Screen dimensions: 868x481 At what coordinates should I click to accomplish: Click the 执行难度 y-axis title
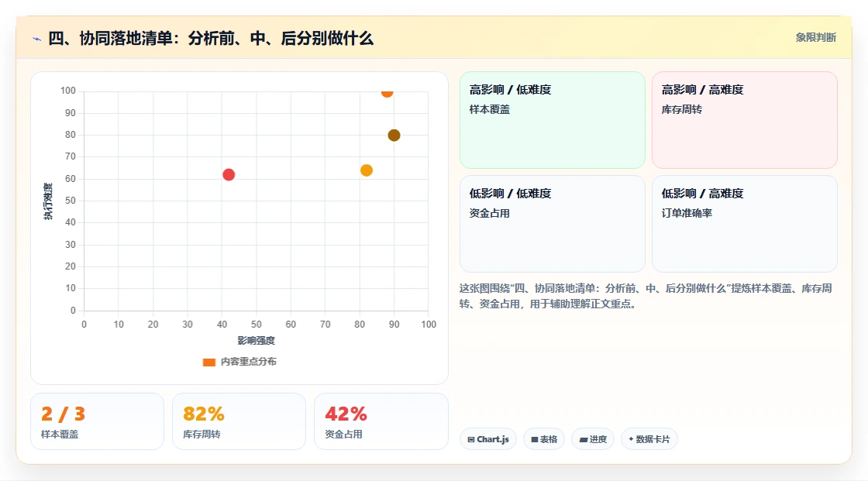(48, 201)
